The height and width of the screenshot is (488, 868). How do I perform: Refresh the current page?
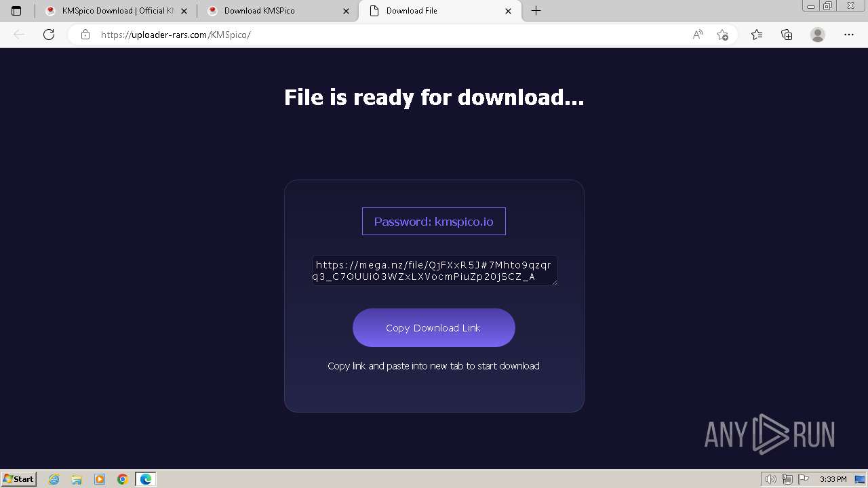point(49,35)
